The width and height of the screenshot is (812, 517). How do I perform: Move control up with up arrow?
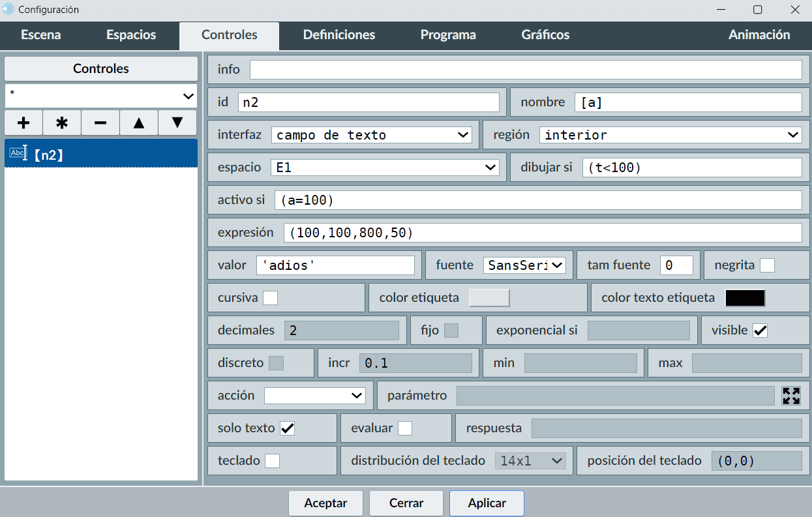139,123
